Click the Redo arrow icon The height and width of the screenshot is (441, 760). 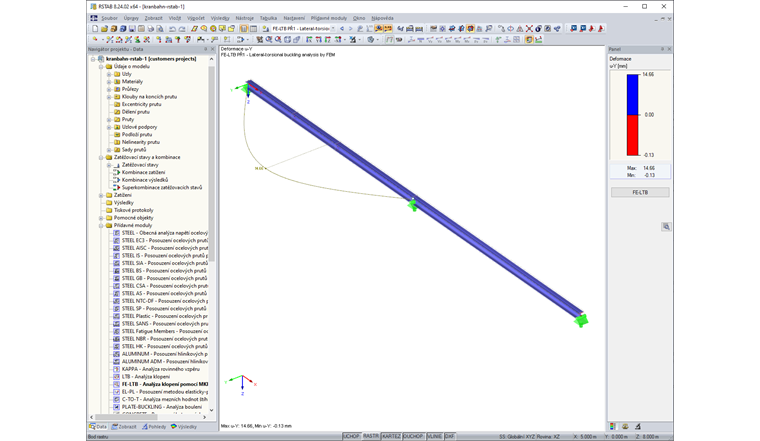tap(182, 29)
